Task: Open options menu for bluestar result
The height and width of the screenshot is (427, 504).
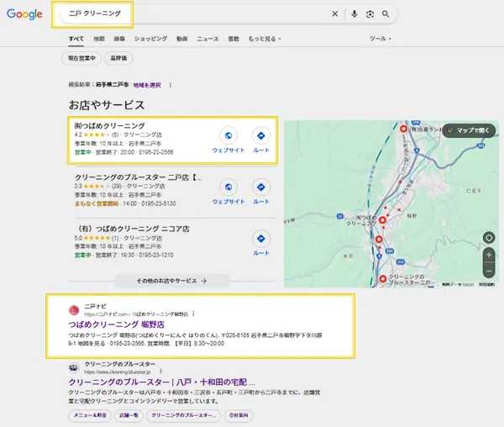Action: 160,372
